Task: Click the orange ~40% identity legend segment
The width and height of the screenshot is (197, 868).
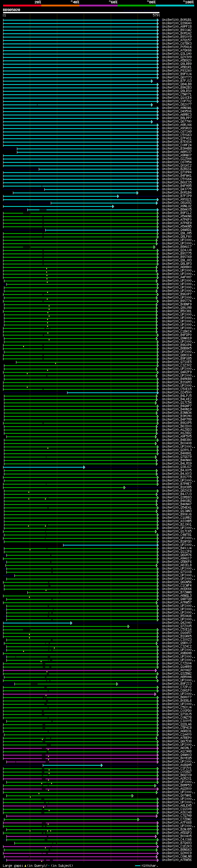Action: pos(60,6)
